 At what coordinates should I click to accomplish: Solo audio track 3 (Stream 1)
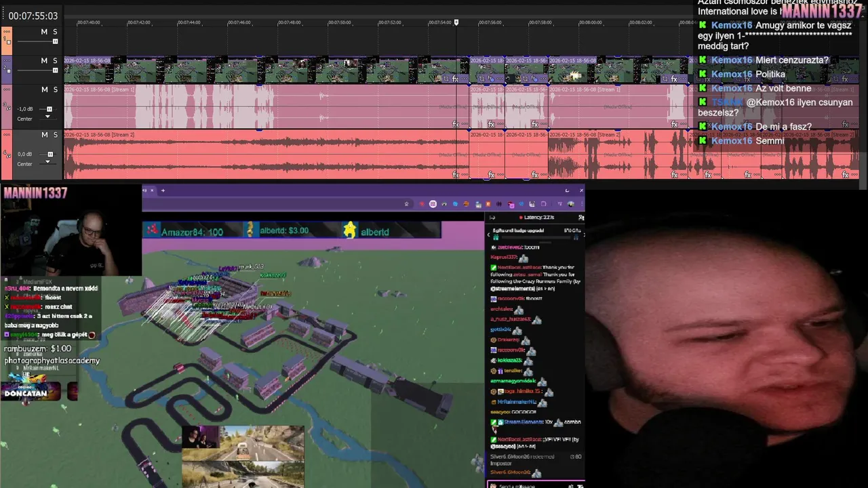point(55,89)
